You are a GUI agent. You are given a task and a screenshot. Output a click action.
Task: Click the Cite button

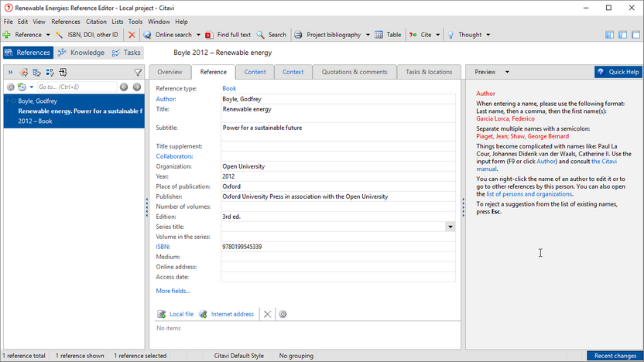[x=420, y=35]
